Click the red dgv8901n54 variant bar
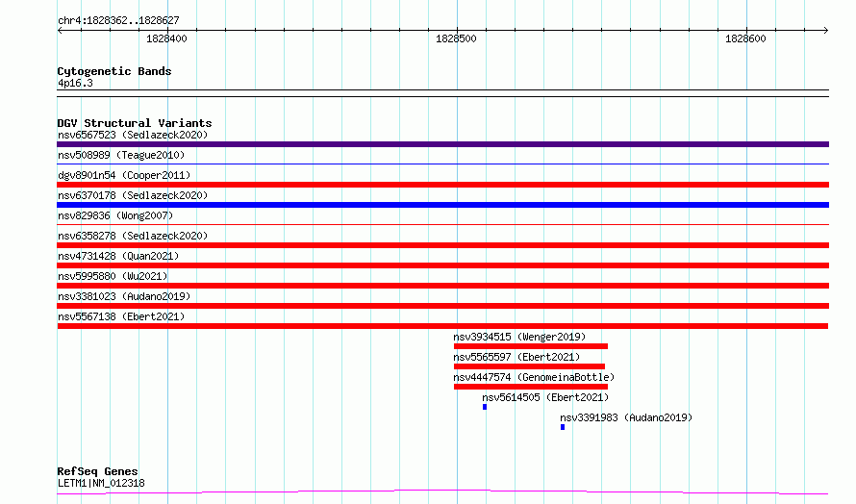This screenshot has height=504, width=856. (442, 185)
